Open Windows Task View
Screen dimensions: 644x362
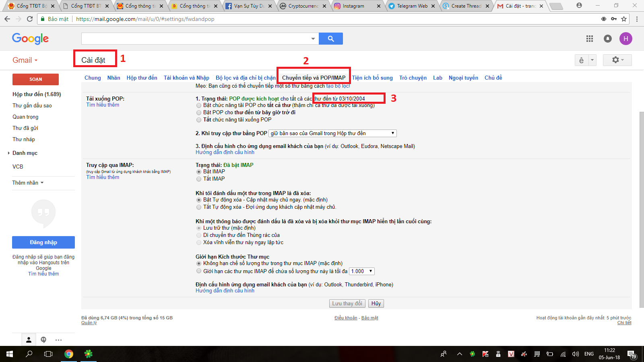tap(48, 354)
